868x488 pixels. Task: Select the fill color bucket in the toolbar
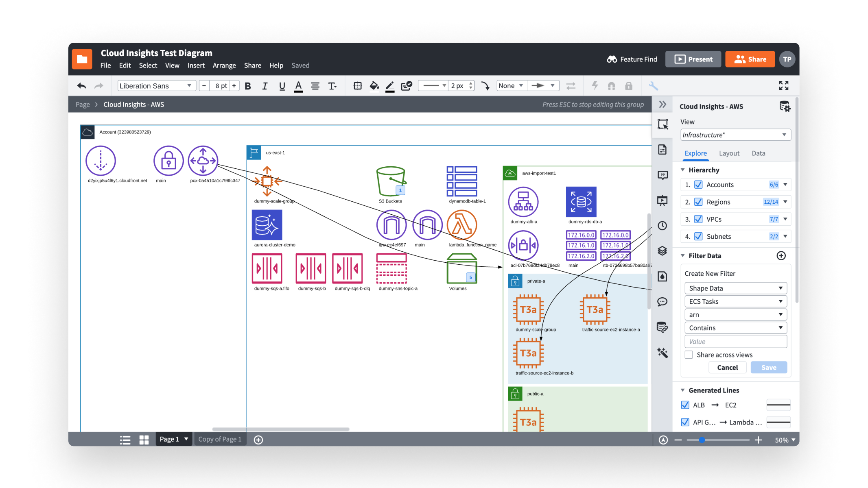click(x=374, y=86)
